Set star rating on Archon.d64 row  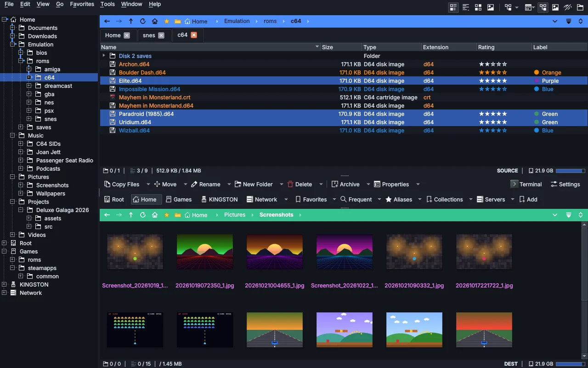coord(493,64)
